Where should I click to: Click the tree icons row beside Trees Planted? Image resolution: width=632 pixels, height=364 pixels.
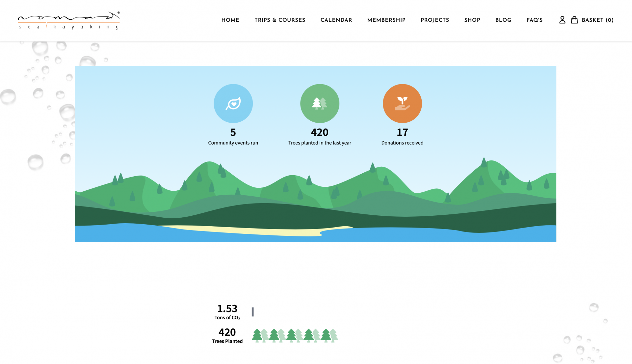295,336
